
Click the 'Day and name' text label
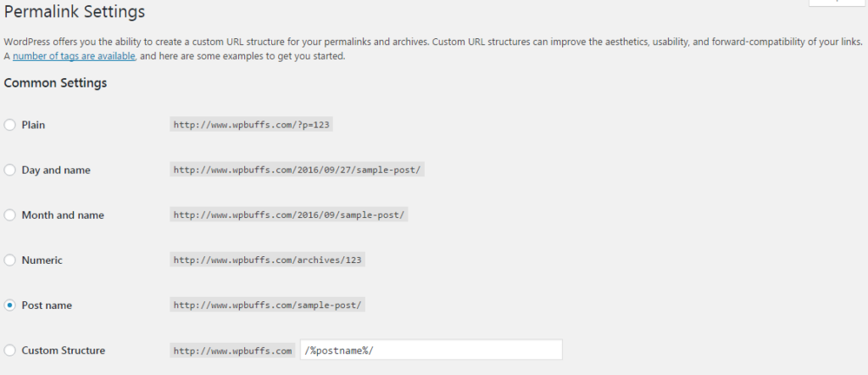click(56, 170)
